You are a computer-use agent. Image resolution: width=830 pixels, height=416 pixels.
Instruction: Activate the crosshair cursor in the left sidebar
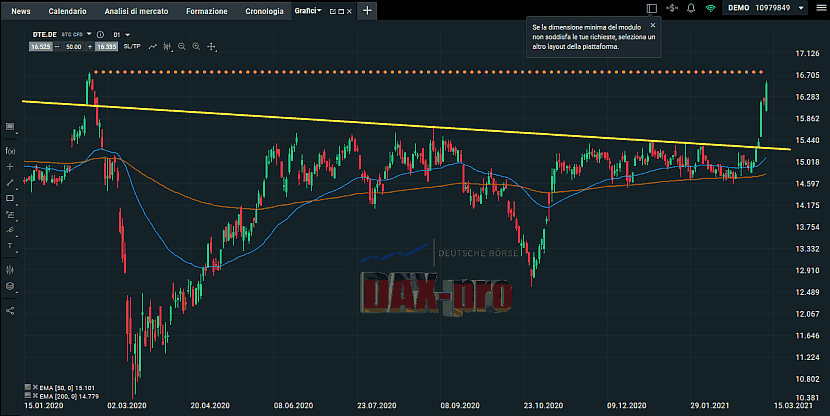pyautogui.click(x=10, y=167)
